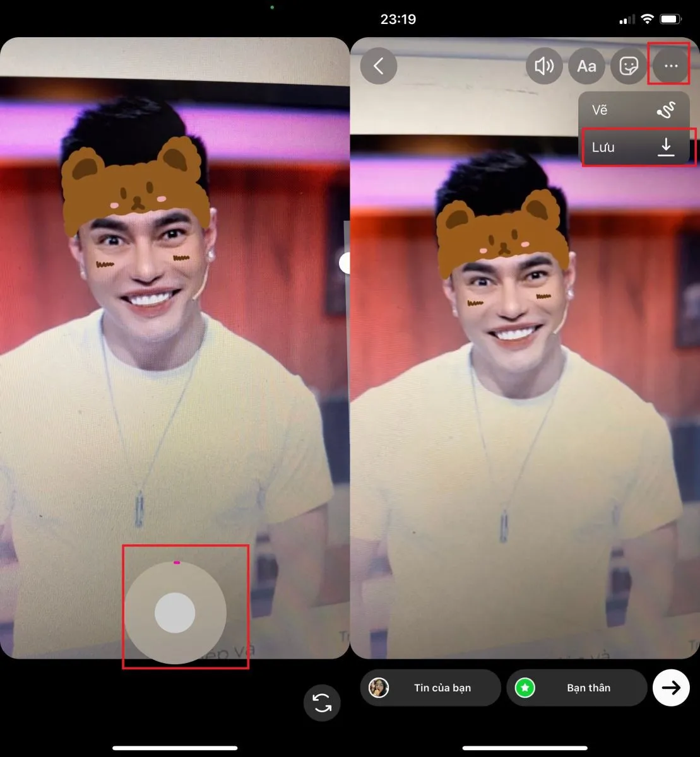Viewport: 700px width, 757px height.
Task: Tap the profile avatar in Tin của bạn
Action: click(379, 688)
